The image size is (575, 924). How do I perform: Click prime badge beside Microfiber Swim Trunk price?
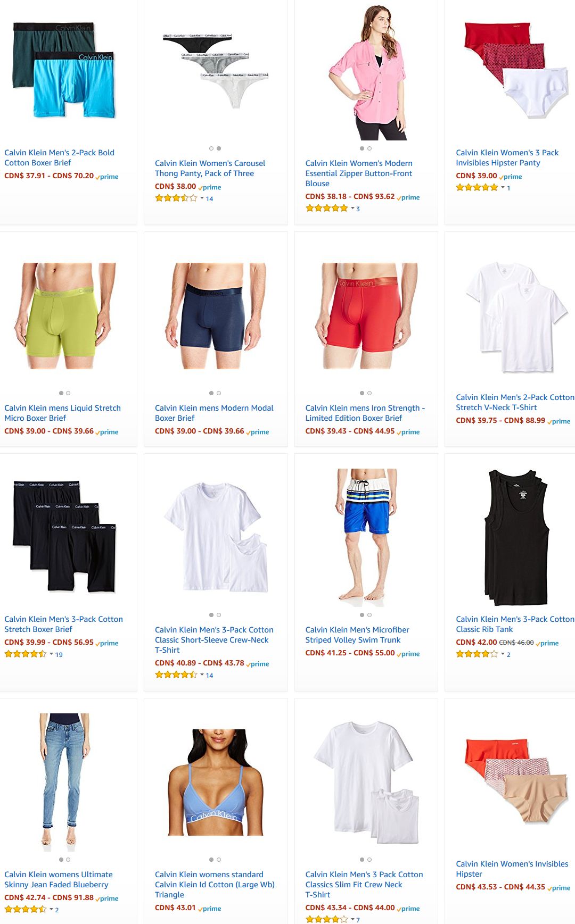(x=408, y=654)
